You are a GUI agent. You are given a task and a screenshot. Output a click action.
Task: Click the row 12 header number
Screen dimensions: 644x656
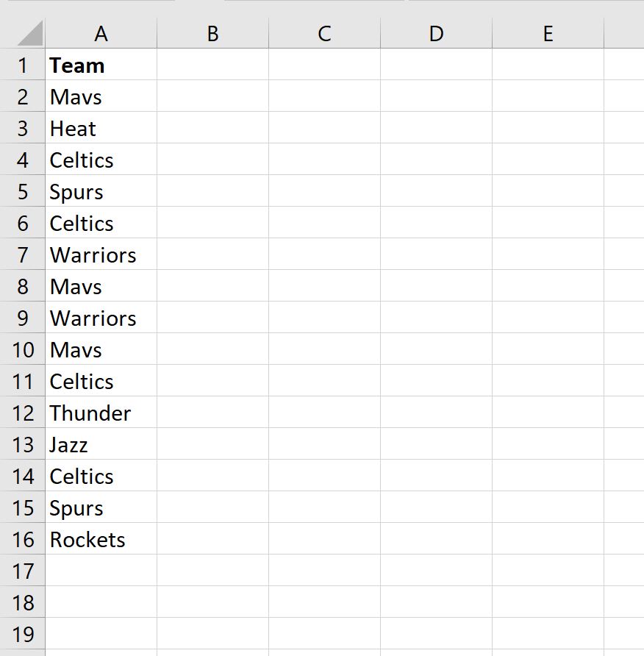23,413
